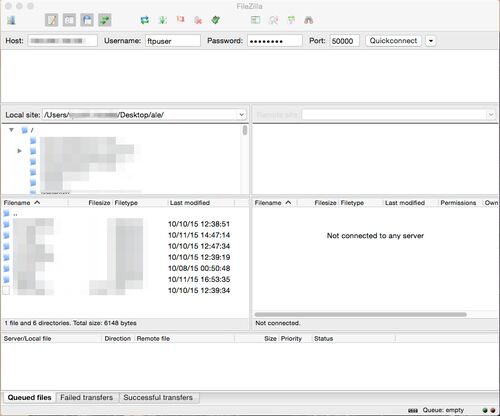Click the green activity LED in status bar
The image size is (500, 416).
tap(485, 410)
